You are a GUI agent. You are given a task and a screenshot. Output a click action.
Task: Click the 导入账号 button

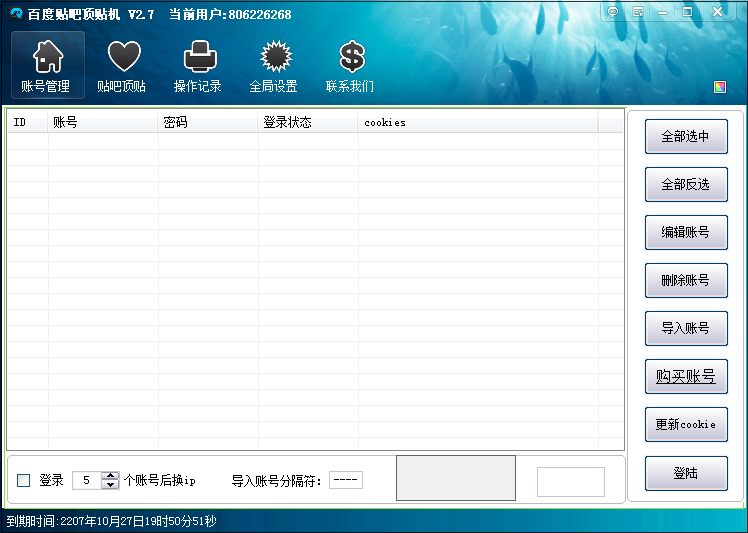click(x=686, y=328)
